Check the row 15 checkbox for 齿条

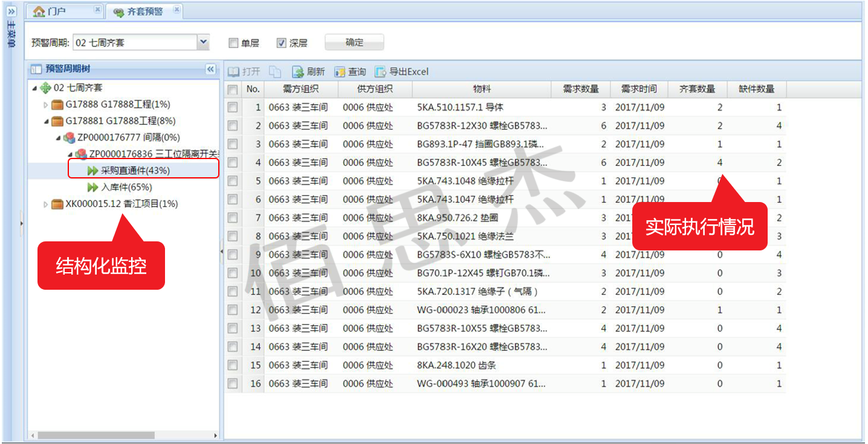click(232, 365)
